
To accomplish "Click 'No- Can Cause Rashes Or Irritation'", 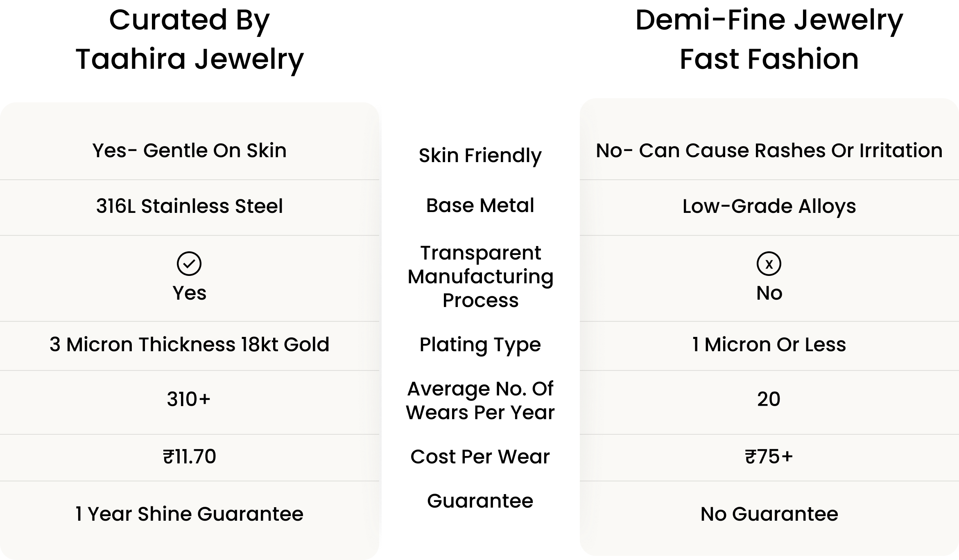I will click(769, 150).
